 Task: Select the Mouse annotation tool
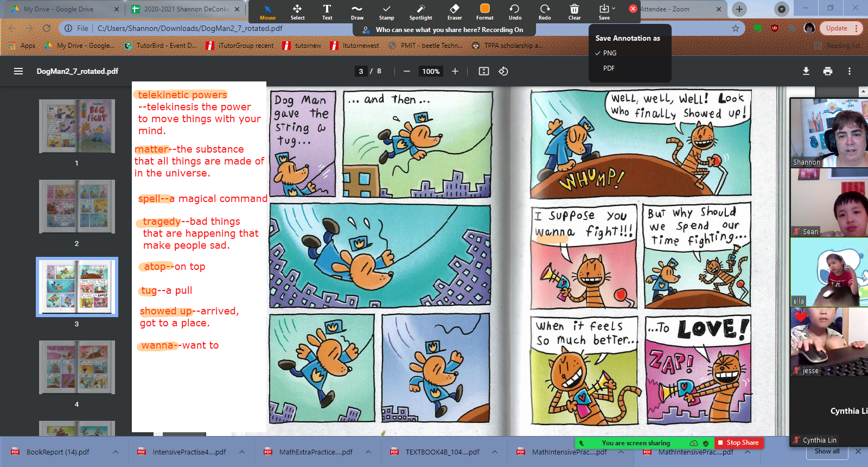coord(267,12)
